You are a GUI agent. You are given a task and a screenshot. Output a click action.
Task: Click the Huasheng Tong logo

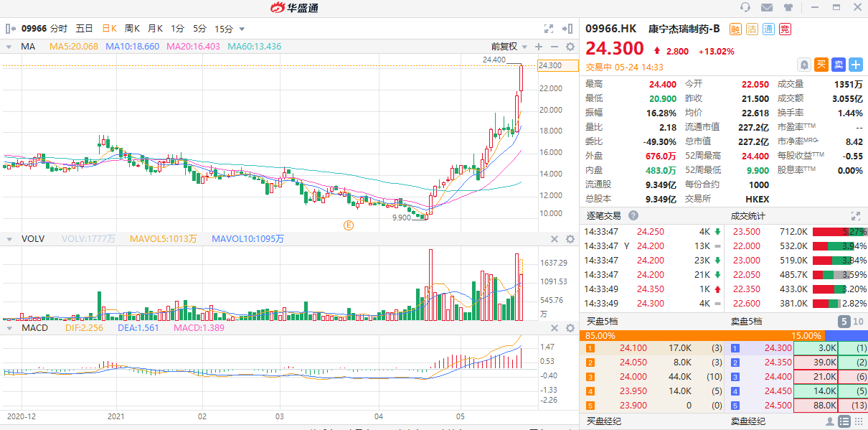click(293, 8)
